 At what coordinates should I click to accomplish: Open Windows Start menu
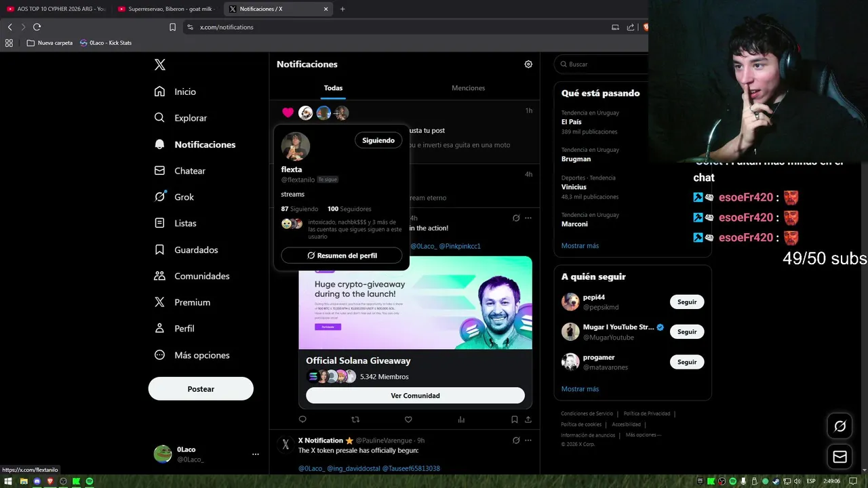click(9, 481)
